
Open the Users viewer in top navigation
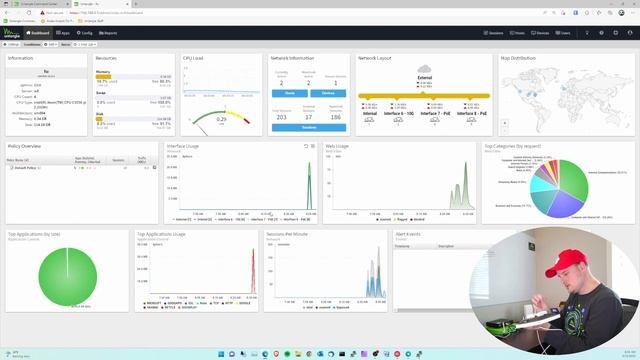[562, 33]
